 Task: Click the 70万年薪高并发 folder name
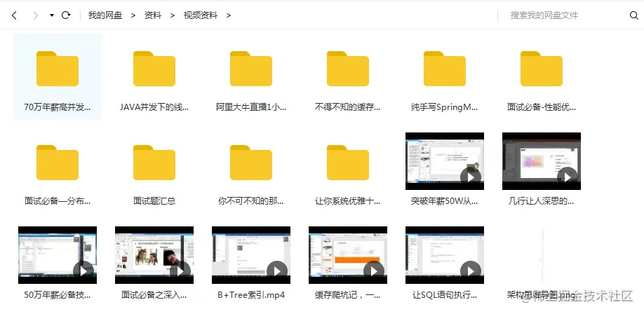tap(58, 107)
